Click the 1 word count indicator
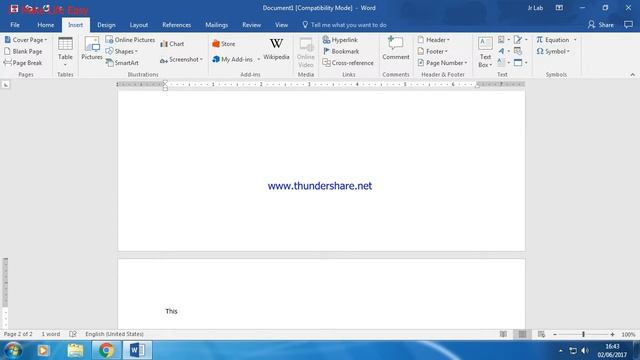The width and height of the screenshot is (640, 360). 51,334
